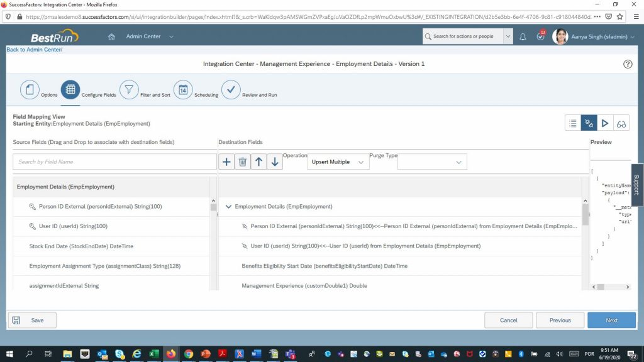The width and height of the screenshot is (644, 362).
Task: Select destination Benefits Eligibility Start Date
Action: tap(401, 266)
